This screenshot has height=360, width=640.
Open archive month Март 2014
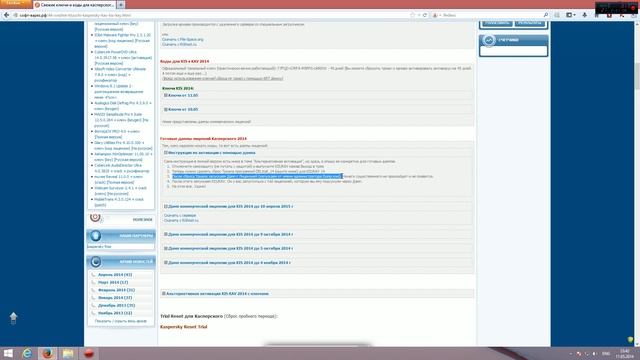pyautogui.click(x=113, y=282)
